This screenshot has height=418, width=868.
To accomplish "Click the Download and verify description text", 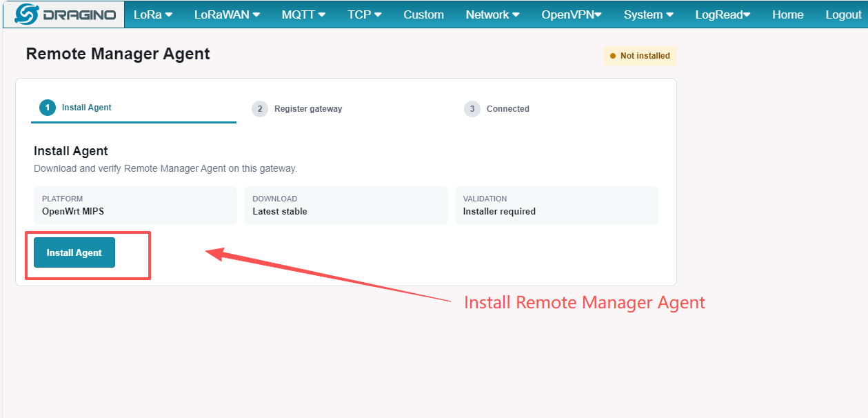I will [x=165, y=168].
